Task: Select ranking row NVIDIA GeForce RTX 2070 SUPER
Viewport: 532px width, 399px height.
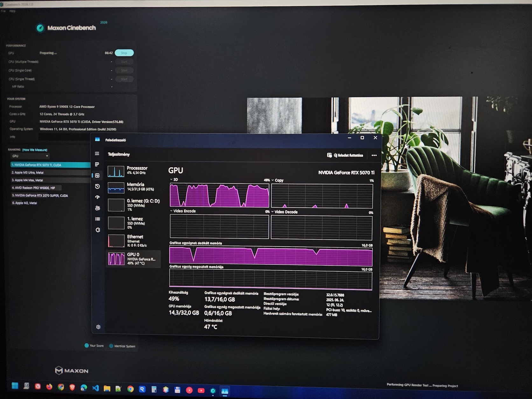Action: coord(40,195)
